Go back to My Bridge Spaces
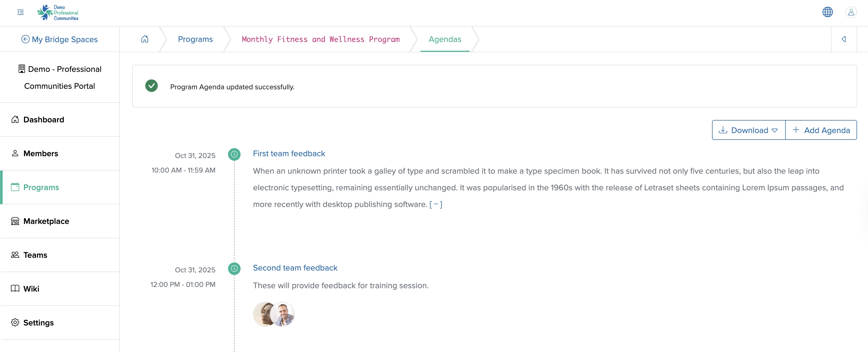 coord(60,39)
